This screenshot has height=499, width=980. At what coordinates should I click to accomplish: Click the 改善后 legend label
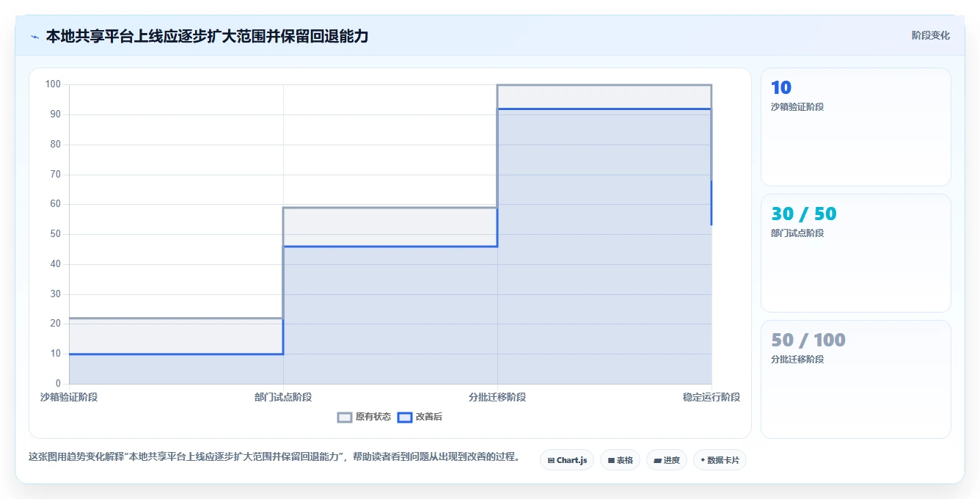429,417
